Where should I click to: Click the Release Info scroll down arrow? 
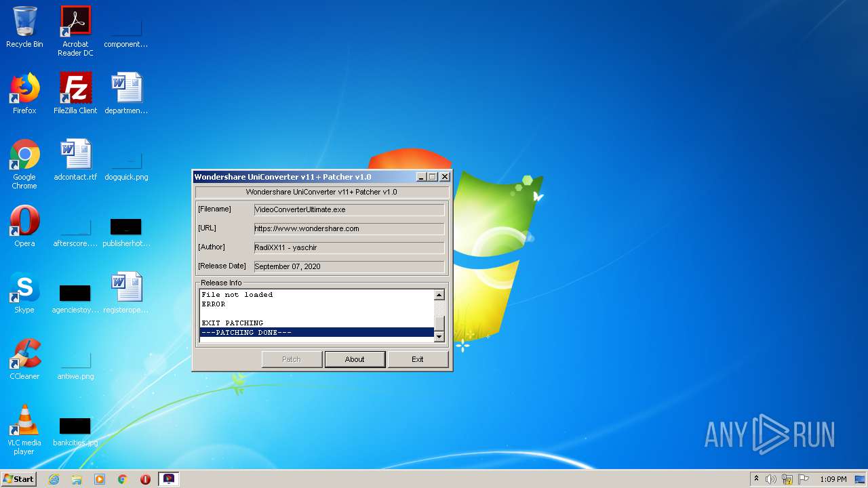coord(439,337)
